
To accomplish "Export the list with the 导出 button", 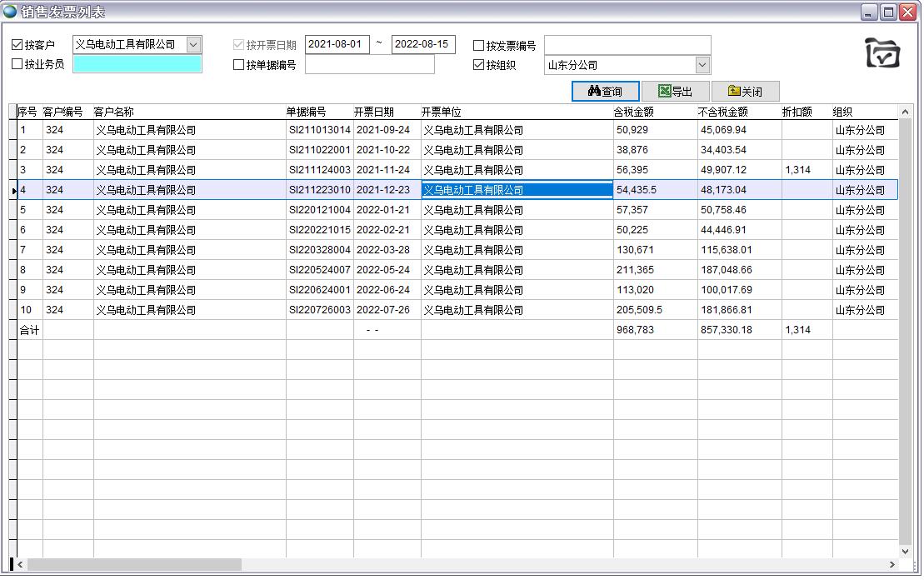I will pyautogui.click(x=675, y=92).
